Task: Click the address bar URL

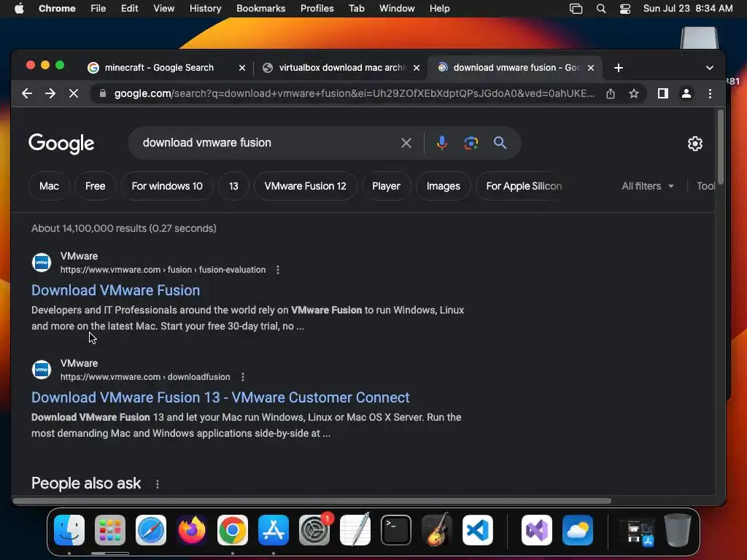Action: point(354,93)
